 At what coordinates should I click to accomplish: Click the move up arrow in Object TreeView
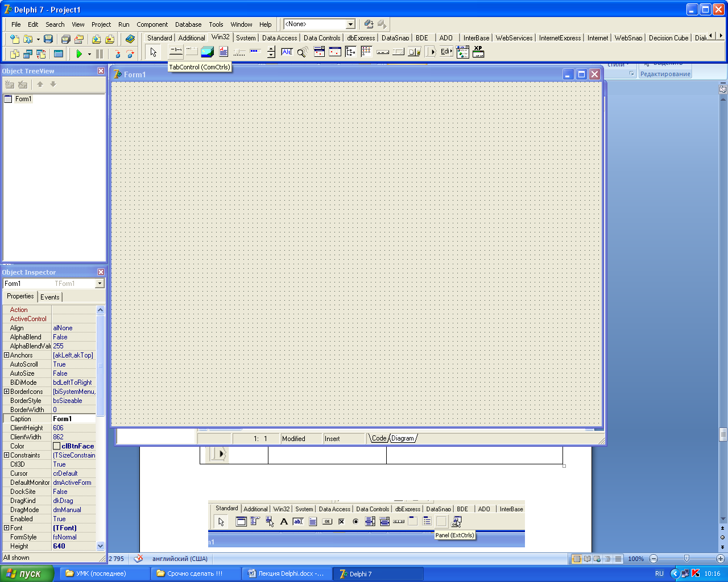40,84
